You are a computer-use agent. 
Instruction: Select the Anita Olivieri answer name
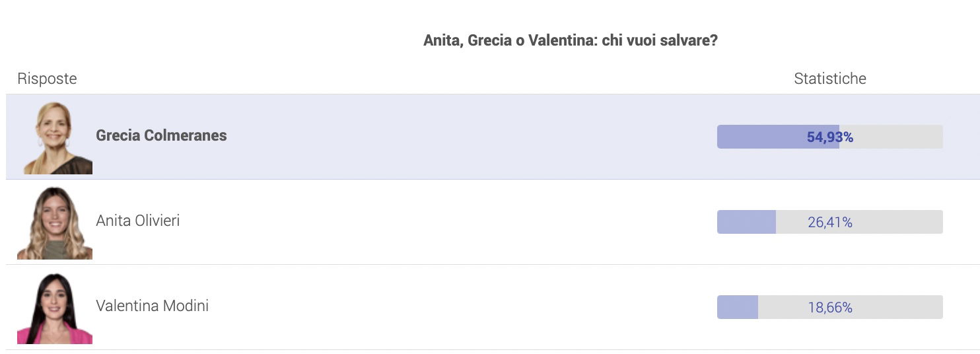coord(138,221)
